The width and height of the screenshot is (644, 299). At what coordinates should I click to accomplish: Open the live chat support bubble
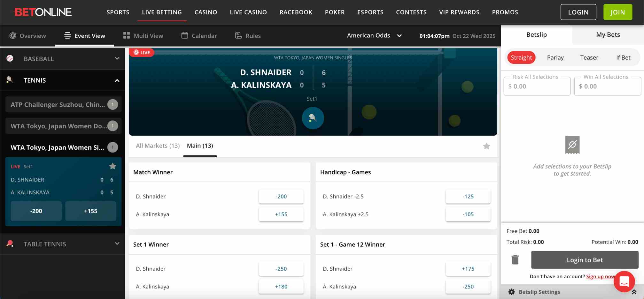[x=624, y=281]
